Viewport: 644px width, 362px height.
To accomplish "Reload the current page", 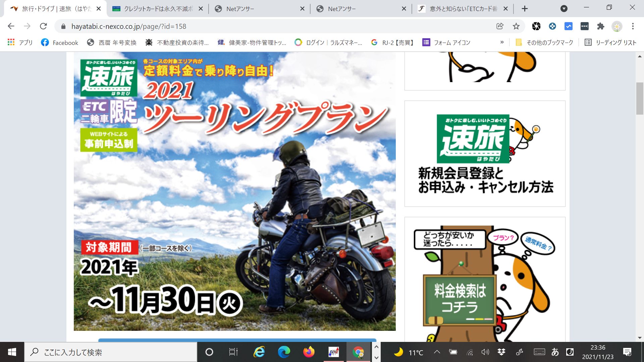I will click(43, 26).
